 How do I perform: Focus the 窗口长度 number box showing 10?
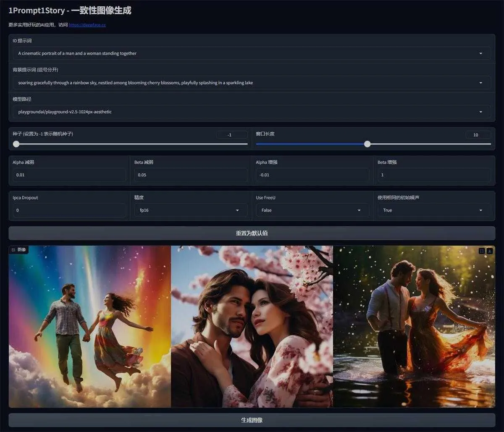tap(478, 135)
